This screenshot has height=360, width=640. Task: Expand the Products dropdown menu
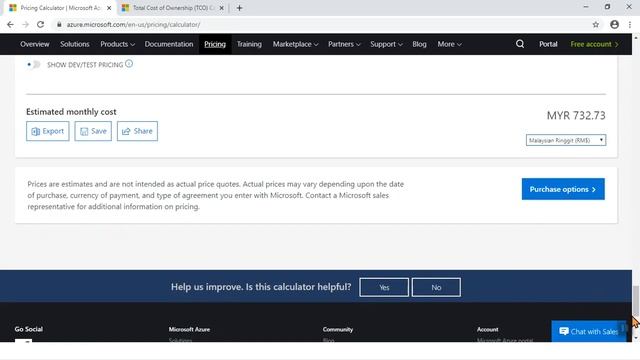pos(118,44)
